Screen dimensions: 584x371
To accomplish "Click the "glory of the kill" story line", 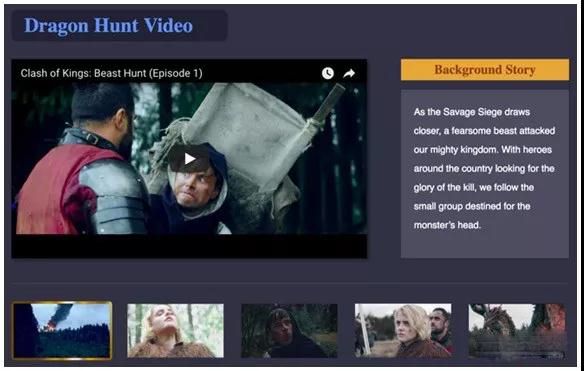I will (474, 187).
